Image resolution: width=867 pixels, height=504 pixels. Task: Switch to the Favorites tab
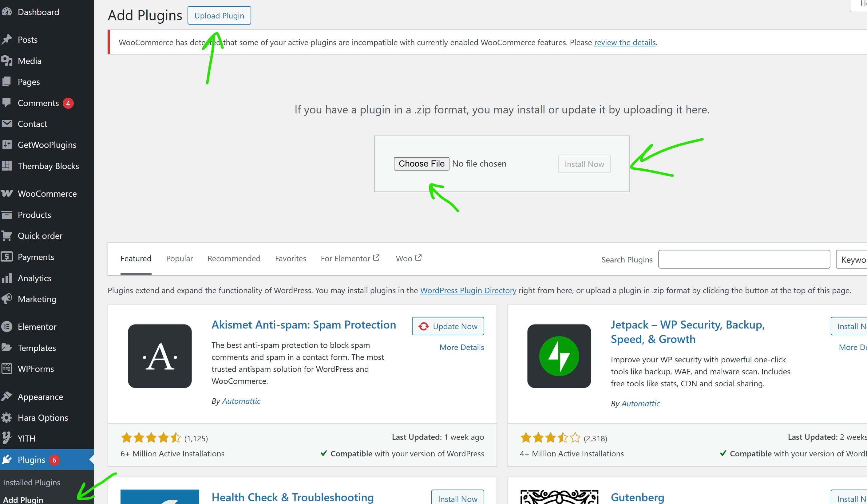291,258
